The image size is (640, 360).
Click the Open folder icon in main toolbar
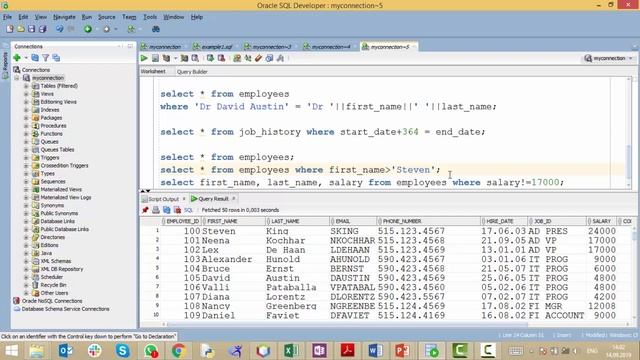(20, 29)
